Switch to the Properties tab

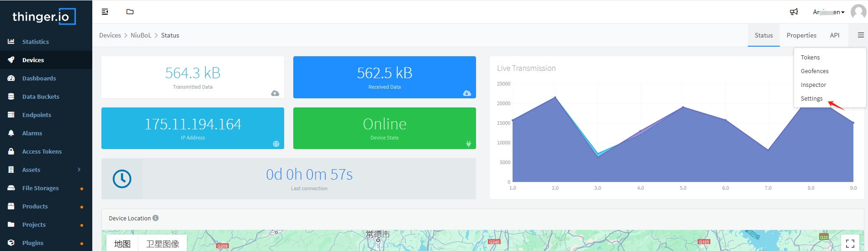tap(801, 35)
